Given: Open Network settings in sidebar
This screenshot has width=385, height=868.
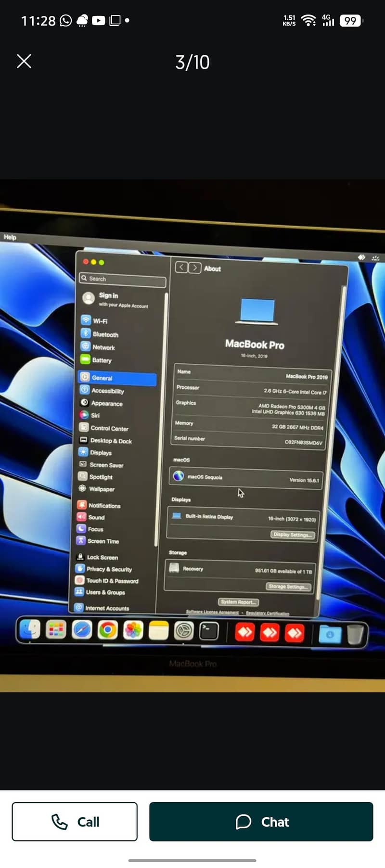Looking at the screenshot, I should [x=98, y=347].
